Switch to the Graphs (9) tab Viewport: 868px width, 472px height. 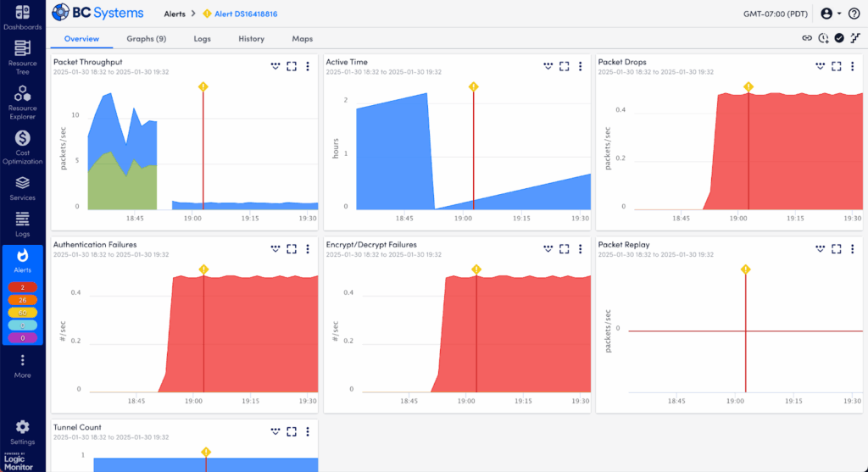coord(146,39)
